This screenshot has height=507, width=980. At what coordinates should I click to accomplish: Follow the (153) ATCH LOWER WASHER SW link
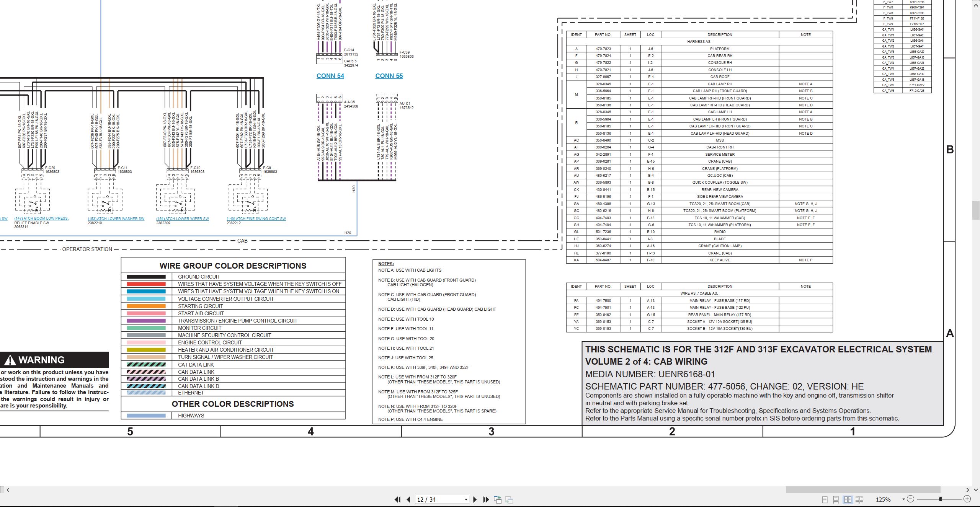coord(116,219)
